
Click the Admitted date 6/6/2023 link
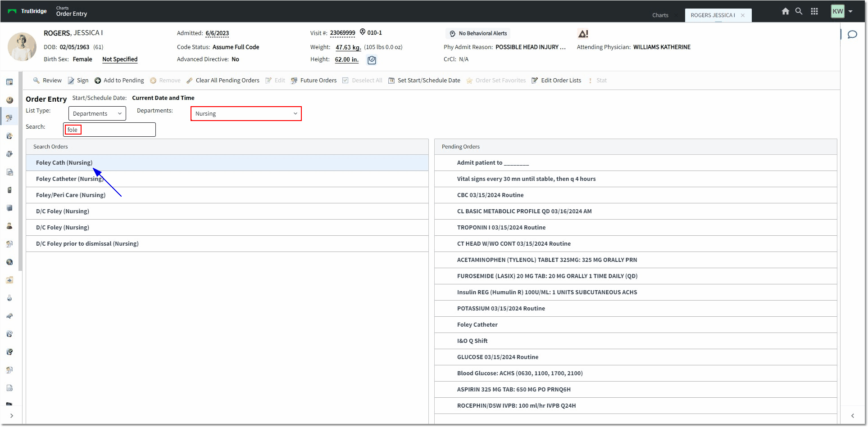coord(217,33)
